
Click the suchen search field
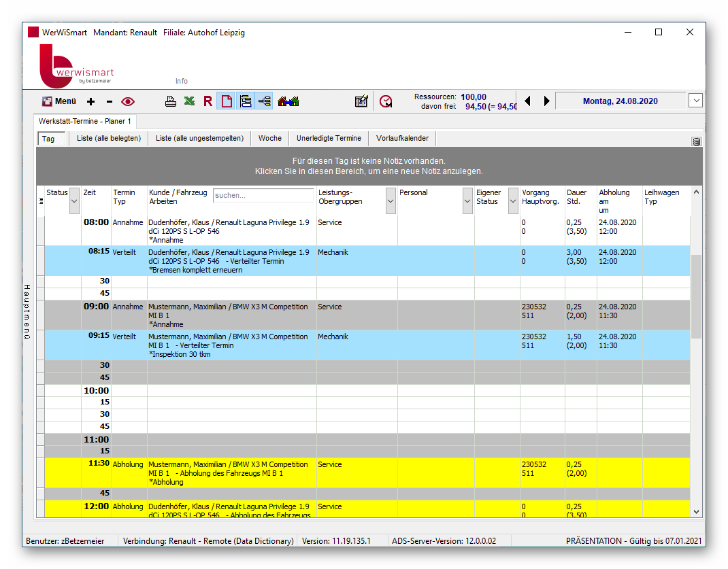pyautogui.click(x=263, y=195)
